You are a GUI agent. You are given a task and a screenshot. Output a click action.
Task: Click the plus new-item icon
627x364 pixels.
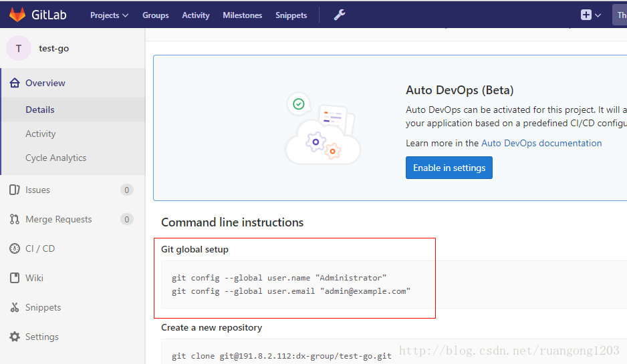click(x=586, y=15)
